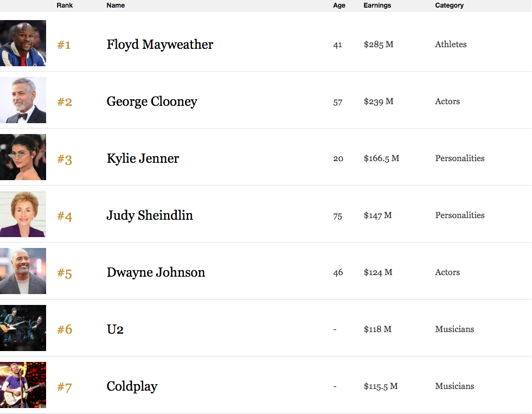Sort list by Rank column header
532x414 pixels.
(65, 5)
